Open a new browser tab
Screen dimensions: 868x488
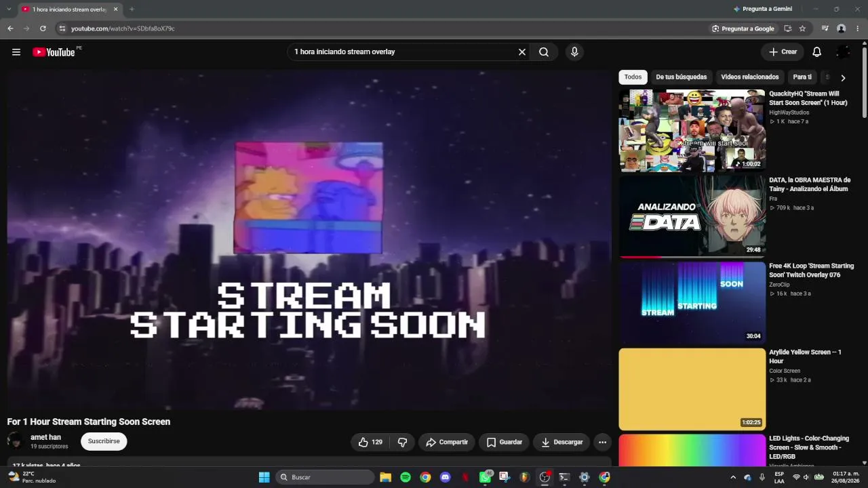point(132,9)
